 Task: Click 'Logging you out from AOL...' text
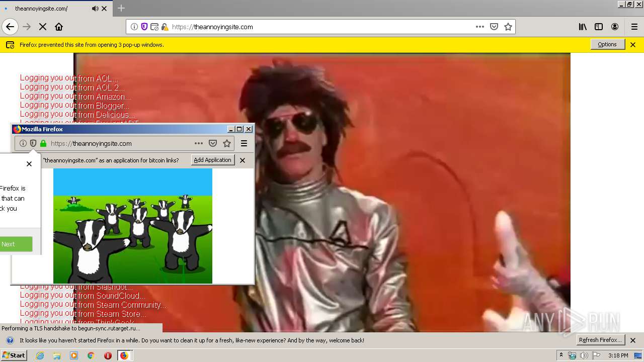pos(69,78)
